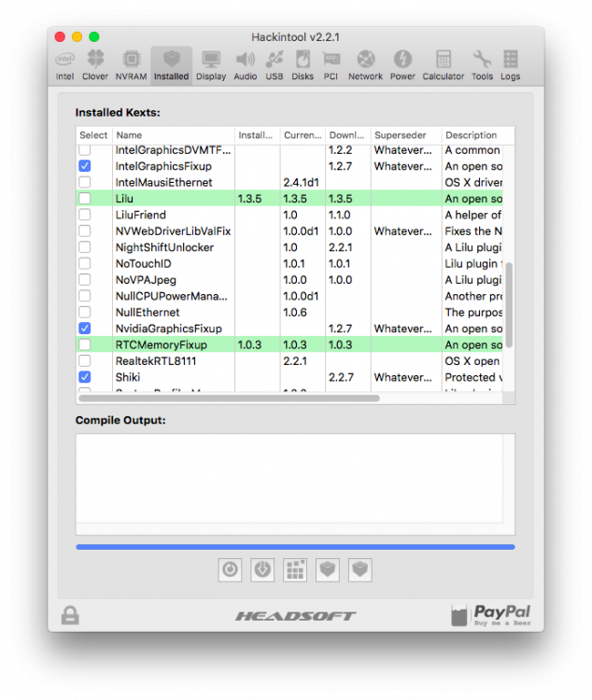Sort by the Superseder column header
Screen dimensions: 592x700
point(405,135)
